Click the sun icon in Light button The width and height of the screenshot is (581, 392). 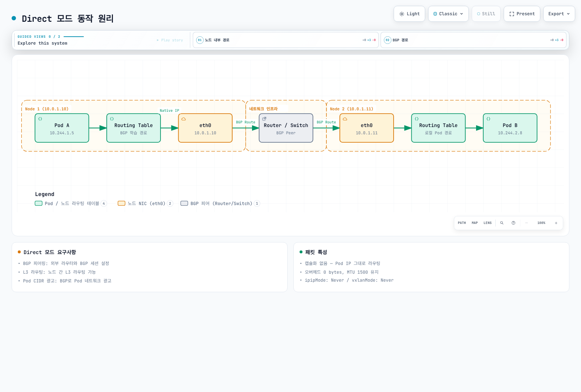coord(402,14)
